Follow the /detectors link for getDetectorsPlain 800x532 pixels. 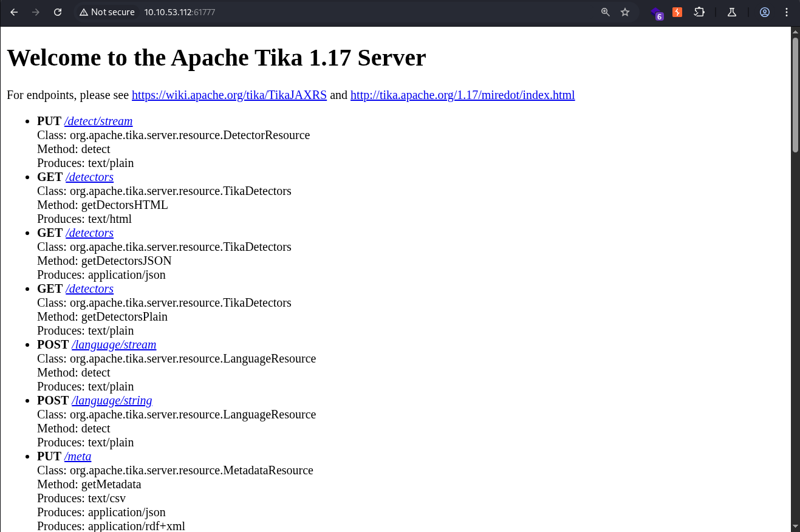pyautogui.click(x=89, y=288)
